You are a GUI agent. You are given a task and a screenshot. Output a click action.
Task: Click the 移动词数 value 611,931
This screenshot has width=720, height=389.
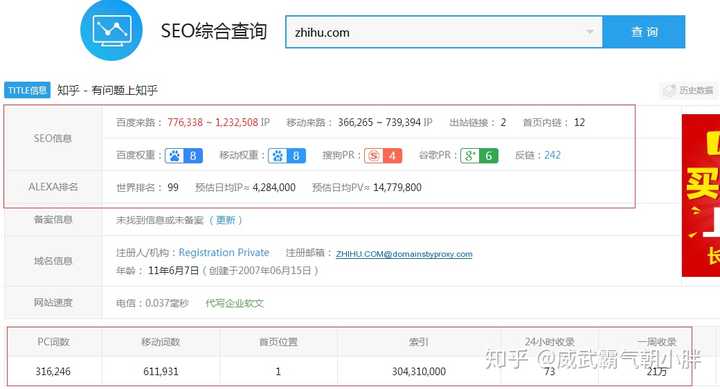[x=161, y=372]
